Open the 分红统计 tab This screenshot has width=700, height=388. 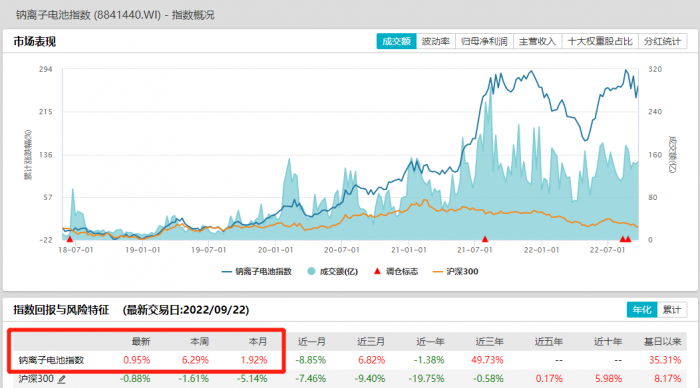click(662, 42)
